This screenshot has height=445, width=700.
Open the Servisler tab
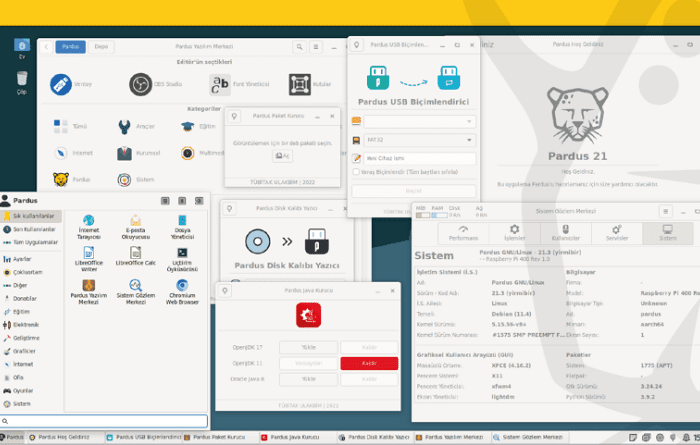617,233
